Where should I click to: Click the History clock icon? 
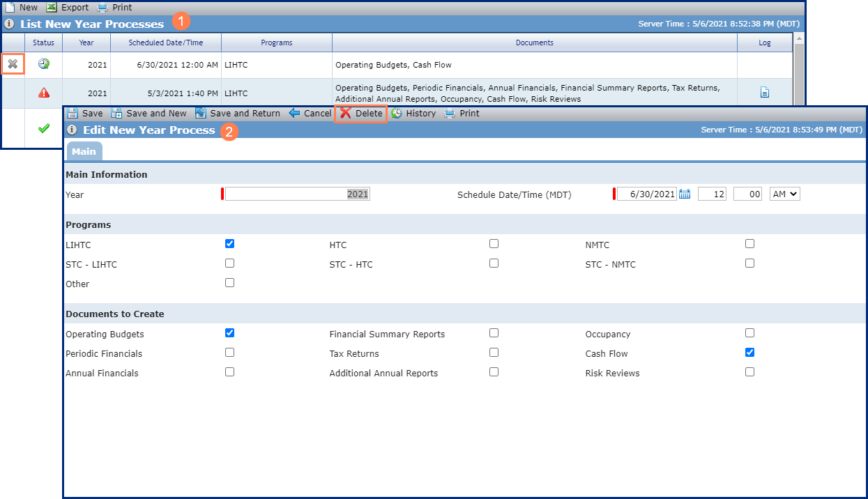pyautogui.click(x=396, y=113)
